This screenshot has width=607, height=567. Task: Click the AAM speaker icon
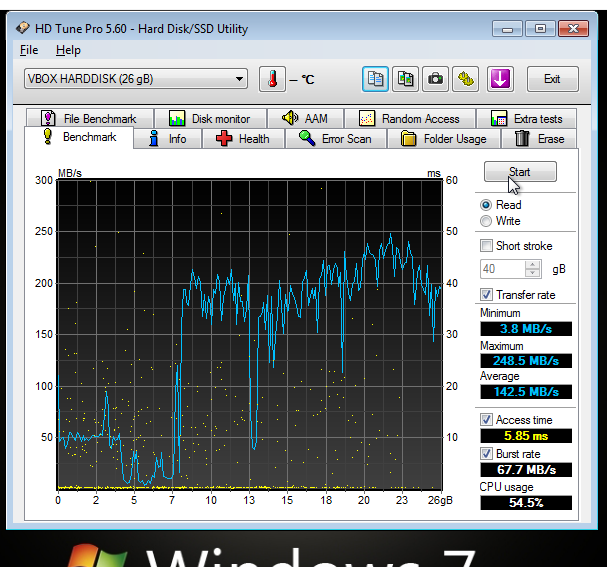point(290,118)
